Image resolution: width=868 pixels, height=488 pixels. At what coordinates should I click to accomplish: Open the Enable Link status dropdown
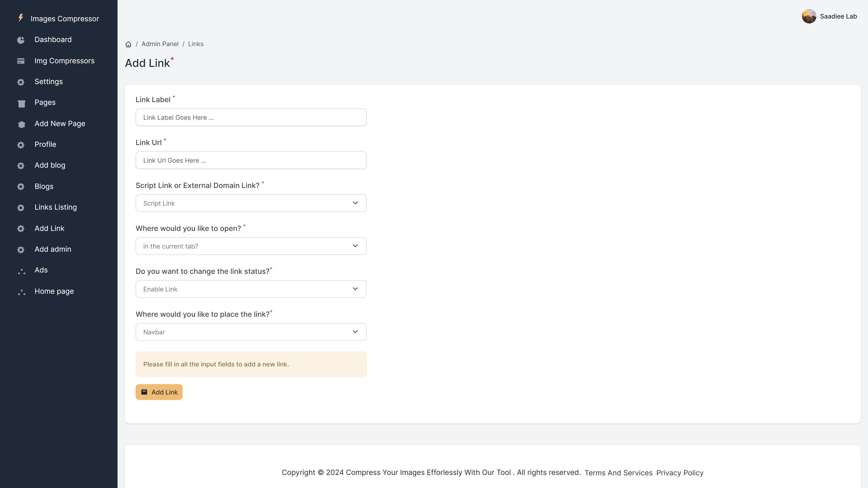(x=251, y=289)
